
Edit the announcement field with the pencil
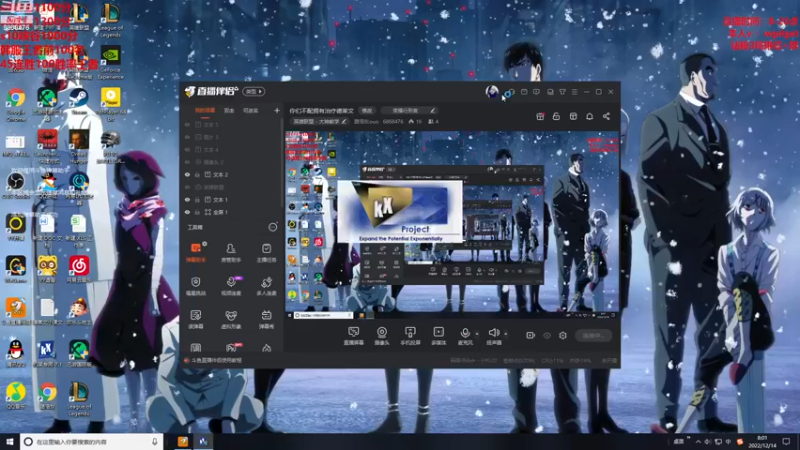[432, 110]
